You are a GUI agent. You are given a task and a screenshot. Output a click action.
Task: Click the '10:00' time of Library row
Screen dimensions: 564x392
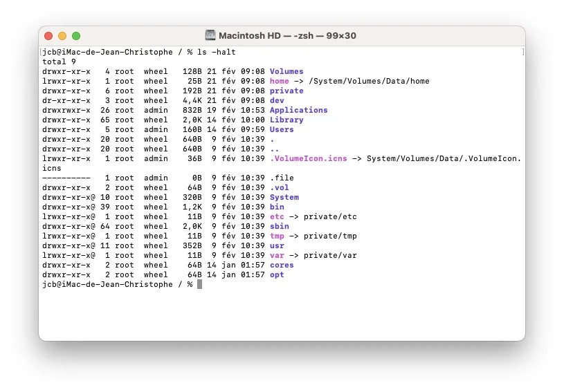coord(253,120)
